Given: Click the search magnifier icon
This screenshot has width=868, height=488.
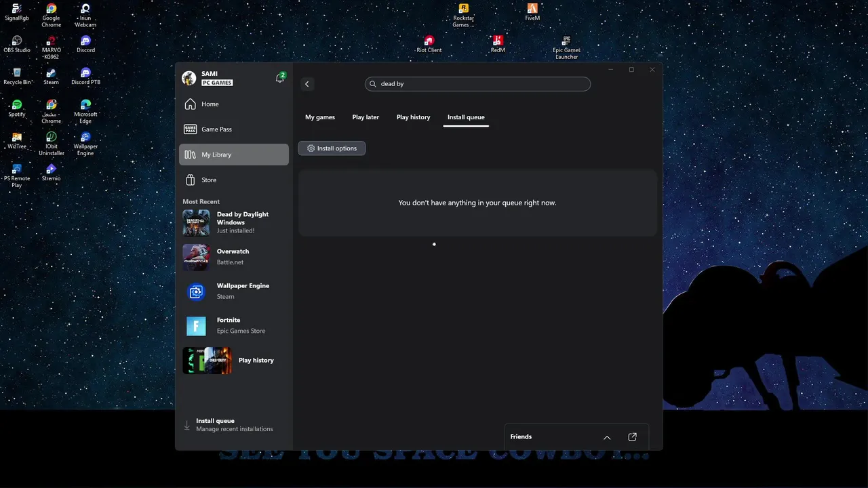Looking at the screenshot, I should pos(373,84).
